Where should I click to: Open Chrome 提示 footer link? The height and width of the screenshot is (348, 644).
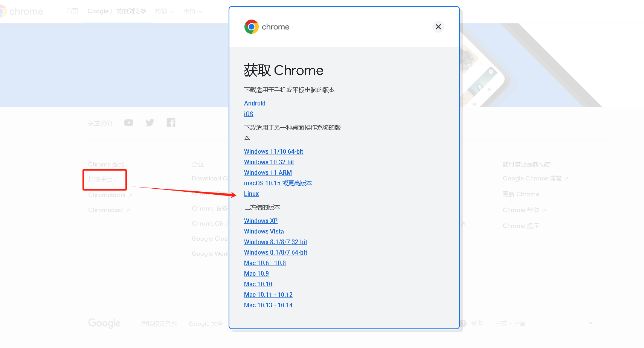tap(521, 226)
